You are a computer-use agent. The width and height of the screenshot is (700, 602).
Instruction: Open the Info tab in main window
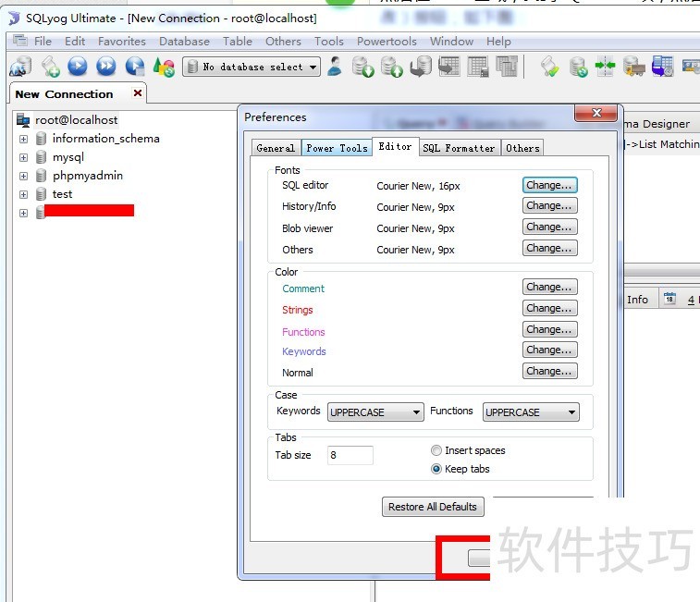(x=637, y=300)
